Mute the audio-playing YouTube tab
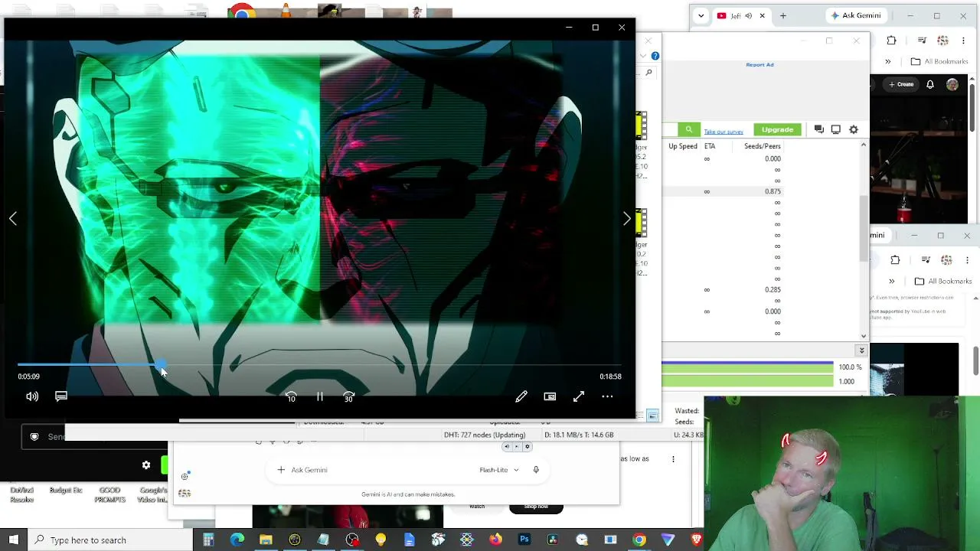The width and height of the screenshot is (980, 551). [748, 15]
